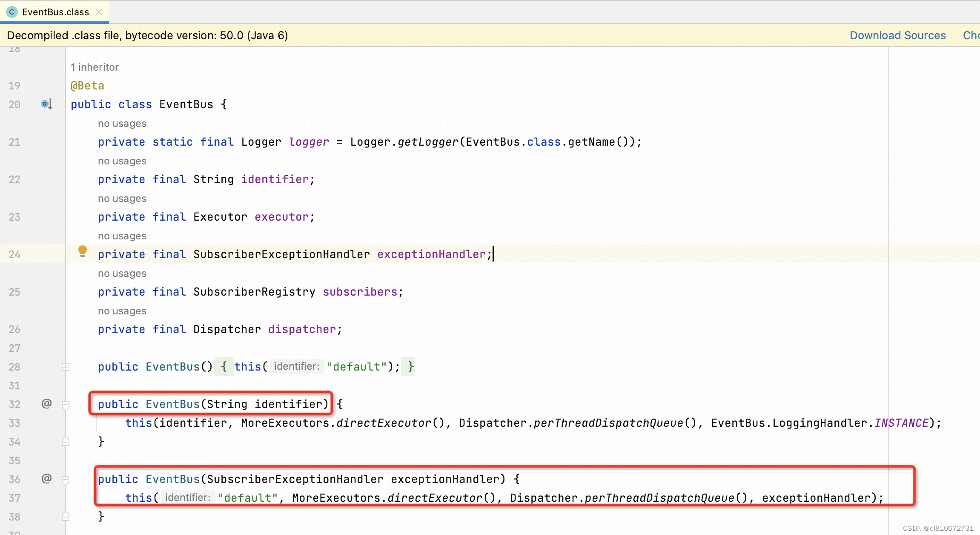
Task: Click the identifier: parameter hint on line 28
Action: coord(297,366)
